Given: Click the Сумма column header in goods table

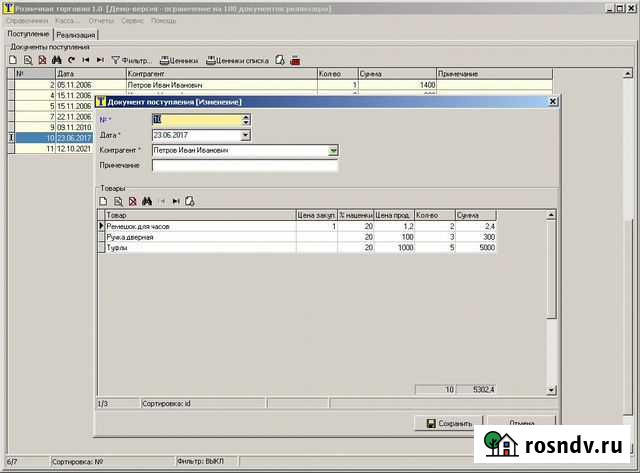Looking at the screenshot, I should pos(474,215).
